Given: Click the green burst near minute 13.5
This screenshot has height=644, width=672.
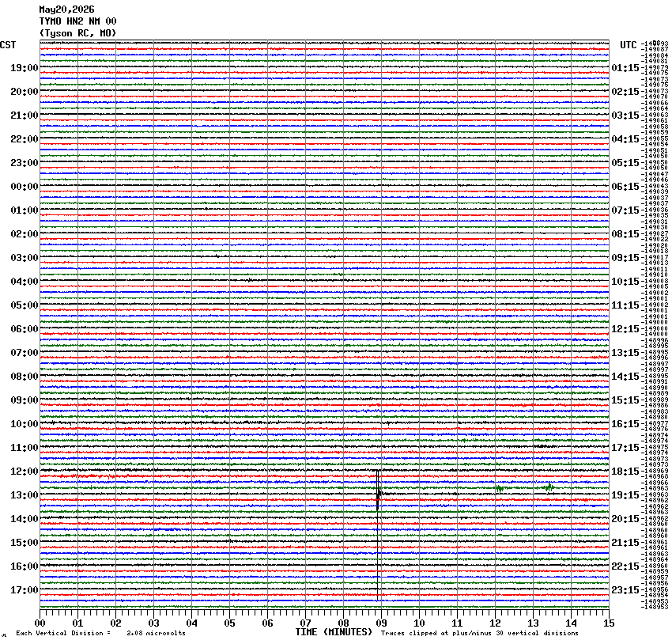Looking at the screenshot, I should click(x=549, y=487).
